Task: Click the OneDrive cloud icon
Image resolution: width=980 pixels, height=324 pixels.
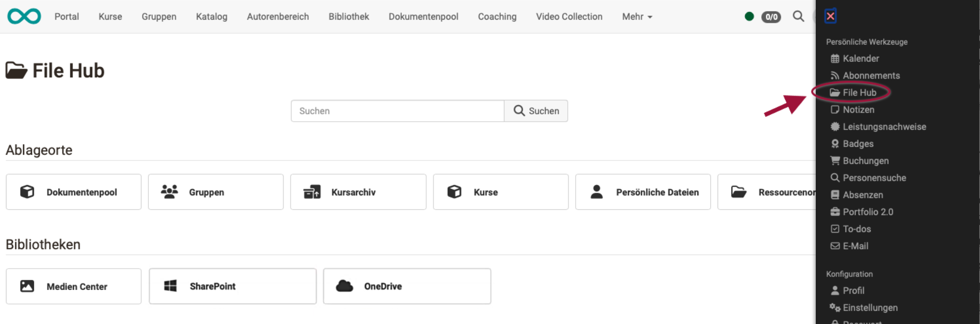Action: click(x=344, y=286)
